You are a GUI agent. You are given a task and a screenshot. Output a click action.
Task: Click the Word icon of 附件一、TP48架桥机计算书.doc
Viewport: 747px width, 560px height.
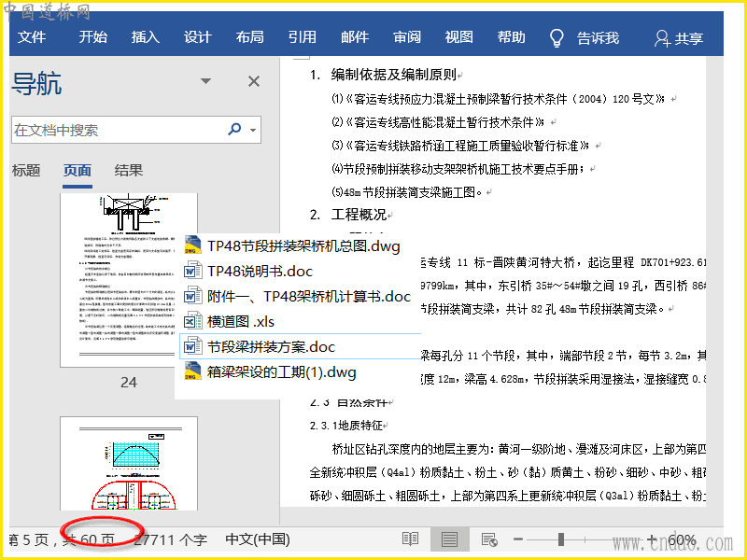[x=192, y=296]
